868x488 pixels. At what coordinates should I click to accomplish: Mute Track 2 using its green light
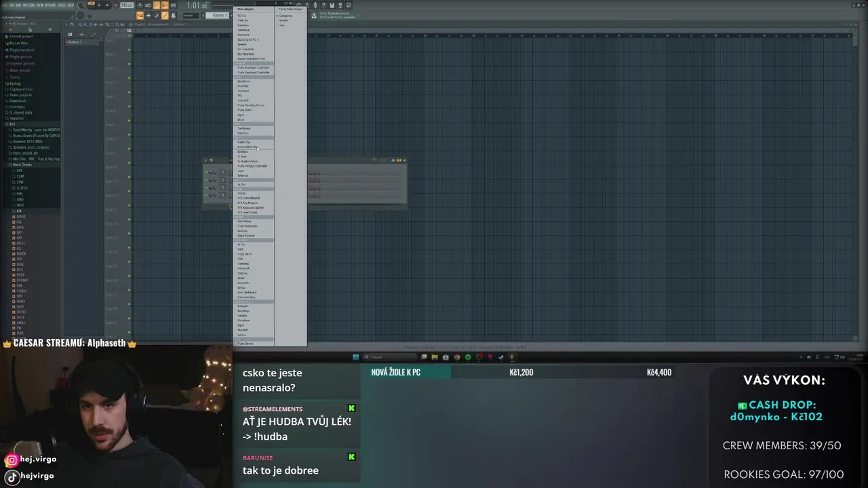(129, 64)
